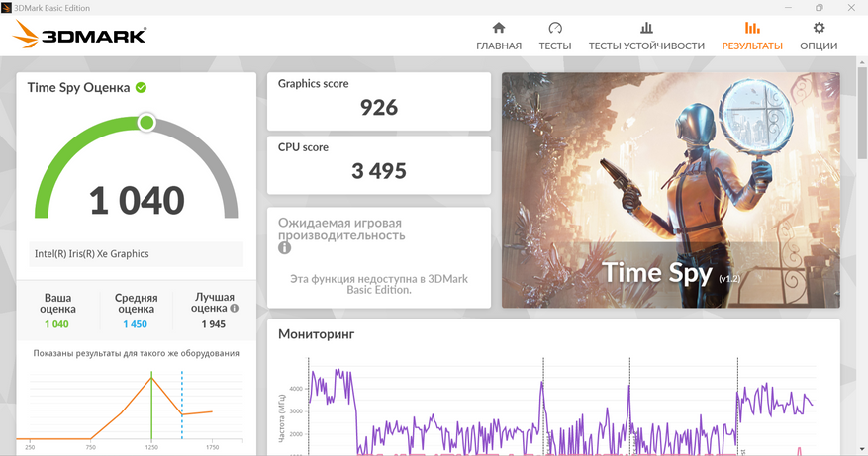Click the green validation checkmark by Time Spy Оценка

(x=142, y=87)
